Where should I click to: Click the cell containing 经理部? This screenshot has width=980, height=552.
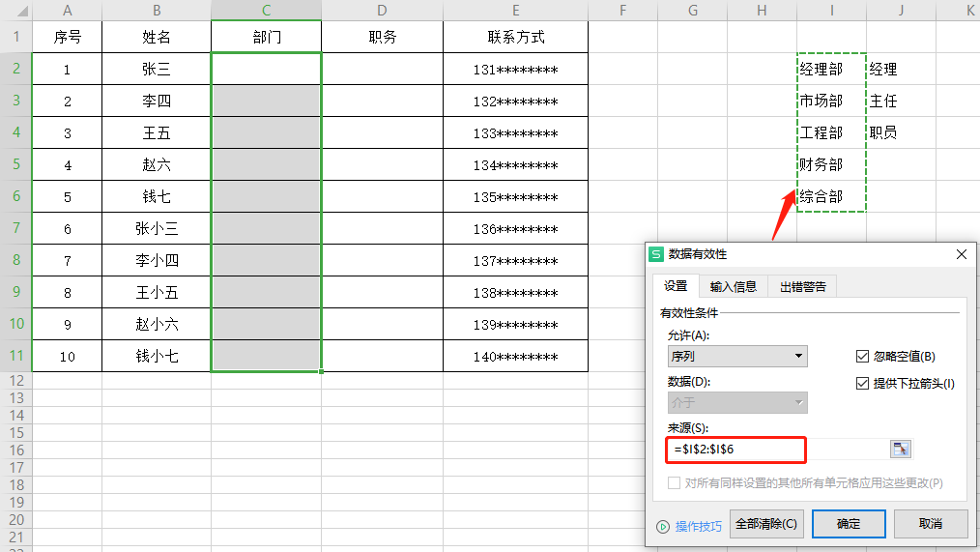pos(831,69)
